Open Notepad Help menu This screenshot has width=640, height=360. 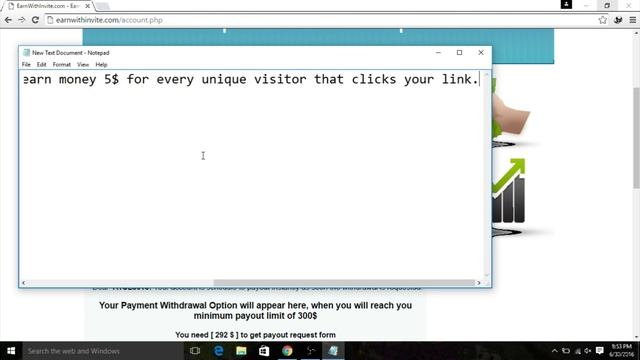(x=101, y=64)
